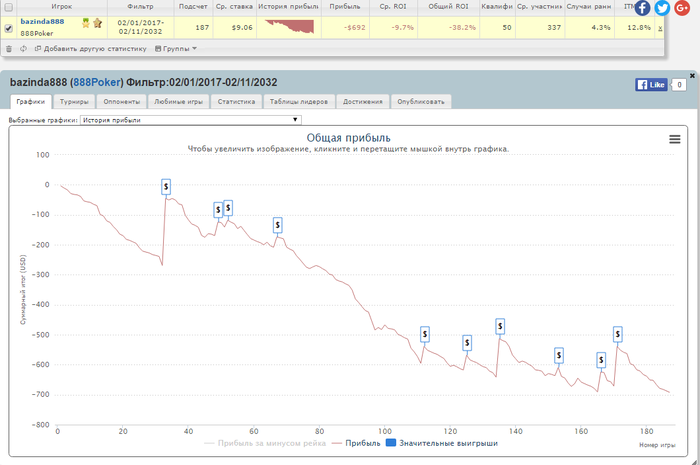The image size is (700, 465).
Task: Share on Google Plus icon
Action: [682, 8]
